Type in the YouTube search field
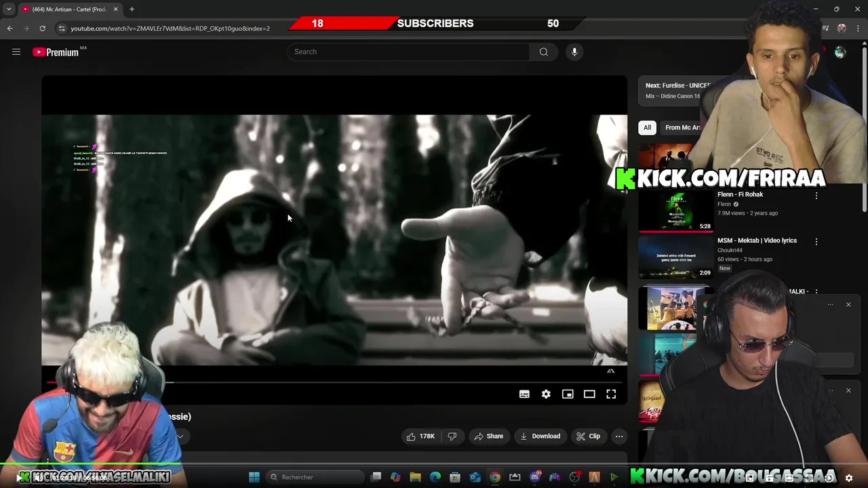 click(408, 52)
